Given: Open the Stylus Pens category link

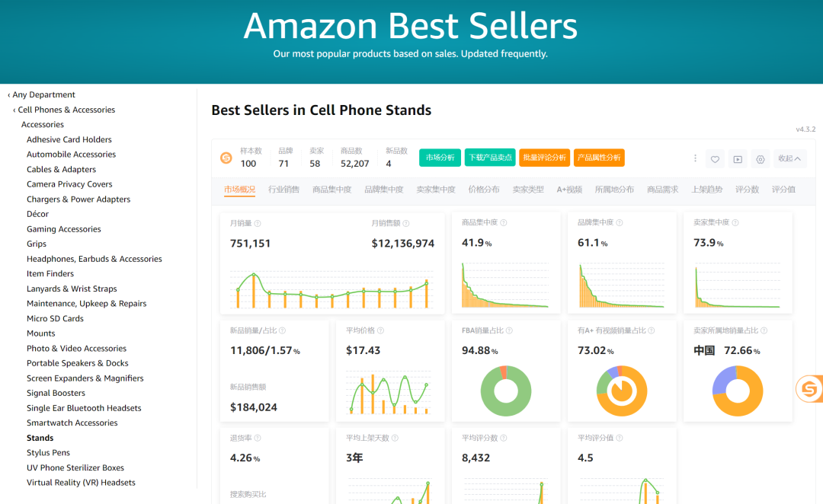Looking at the screenshot, I should (x=48, y=452).
